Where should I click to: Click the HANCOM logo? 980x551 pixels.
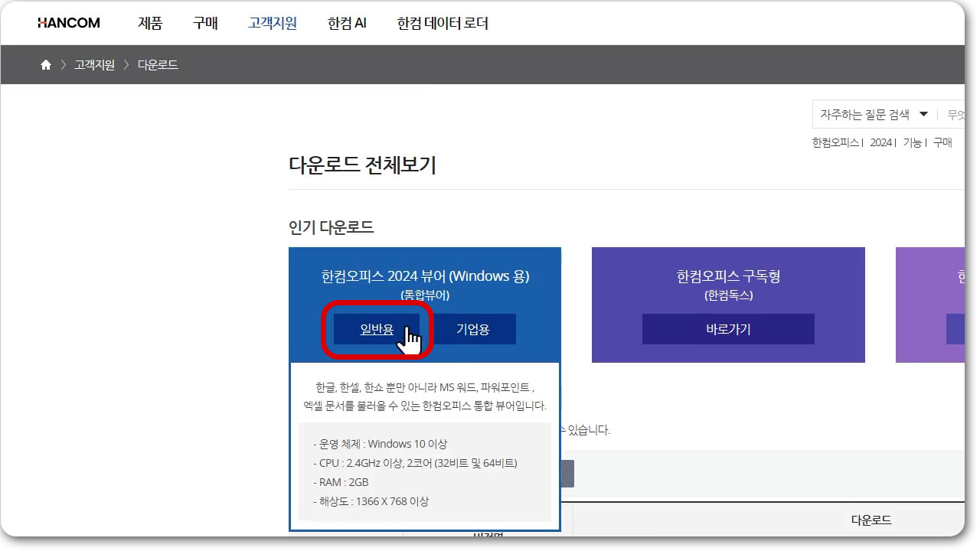pyautogui.click(x=68, y=23)
